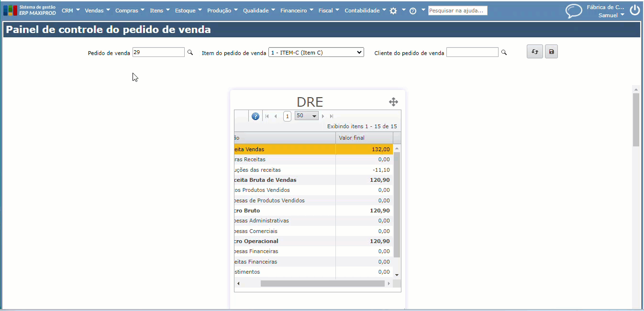Click the horizontal scrollbar of the DRE grid
The height and width of the screenshot is (311, 644).
coord(322,283)
